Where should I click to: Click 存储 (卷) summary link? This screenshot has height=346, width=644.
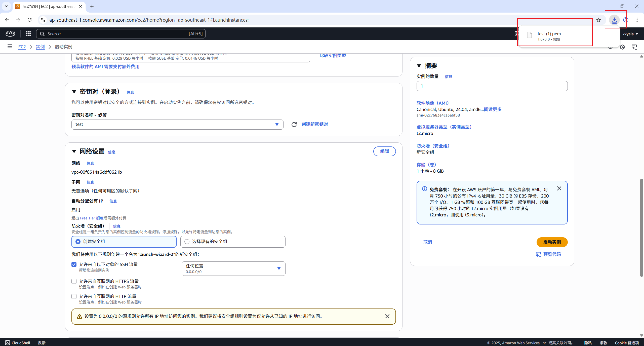coord(427,165)
